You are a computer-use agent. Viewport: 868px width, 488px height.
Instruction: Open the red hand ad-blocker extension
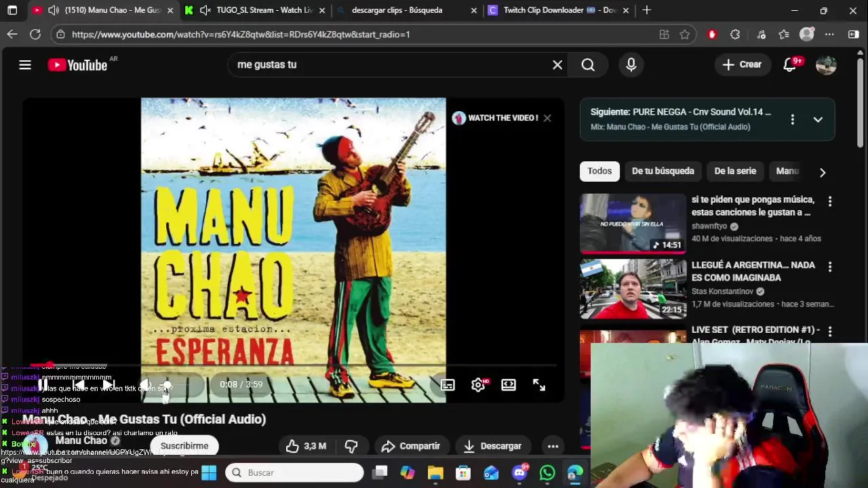point(711,35)
